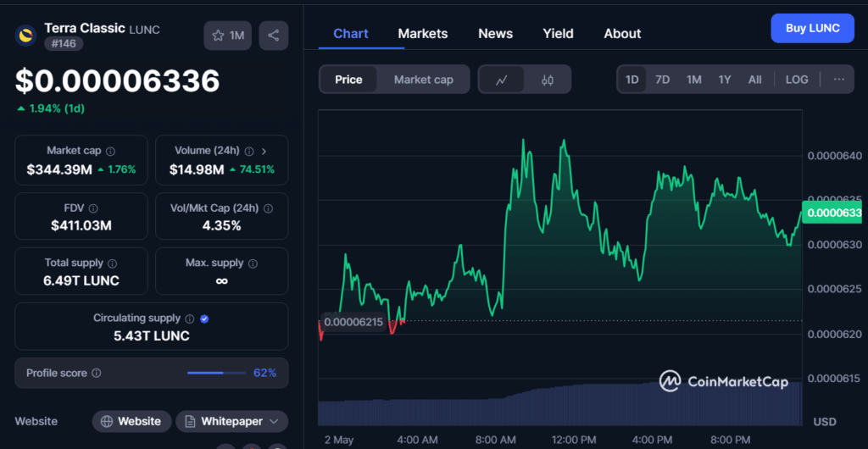Select the 1M time range
The height and width of the screenshot is (449, 868).
694,80
